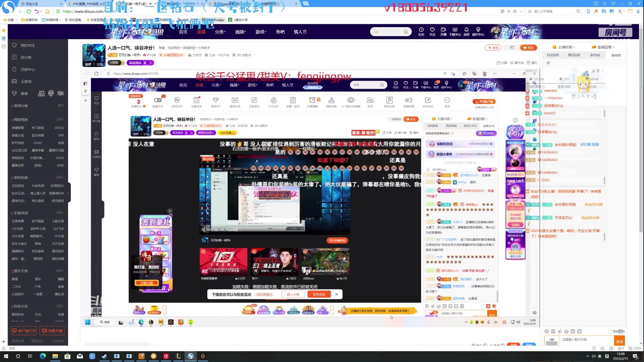Viewport: 644px width, 362px height.
Task: Switch to 贵宾(0) tab
Action: click(x=595, y=55)
